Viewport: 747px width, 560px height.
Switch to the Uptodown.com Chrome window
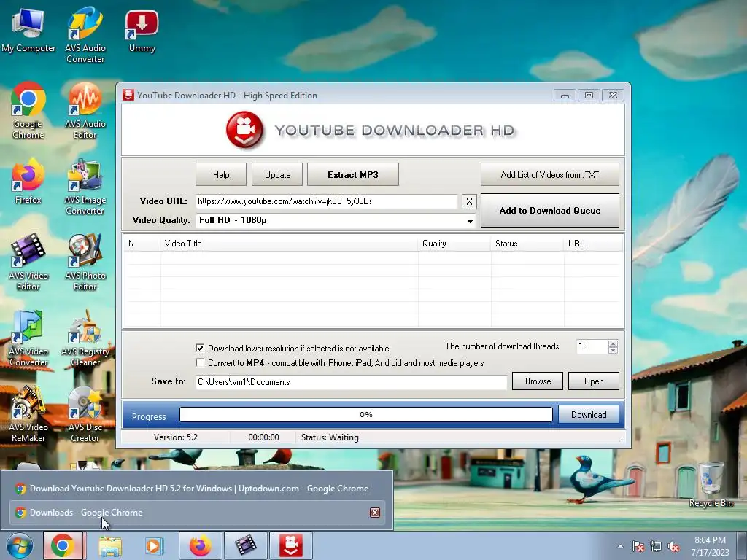pyautogui.click(x=196, y=488)
